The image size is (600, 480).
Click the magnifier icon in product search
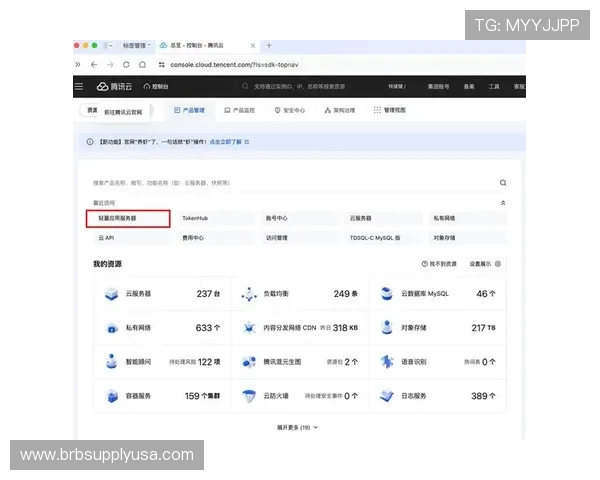[x=503, y=183]
